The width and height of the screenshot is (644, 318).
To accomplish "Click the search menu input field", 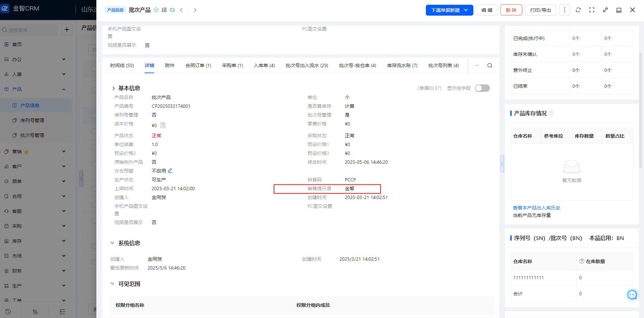I will click(29, 30).
